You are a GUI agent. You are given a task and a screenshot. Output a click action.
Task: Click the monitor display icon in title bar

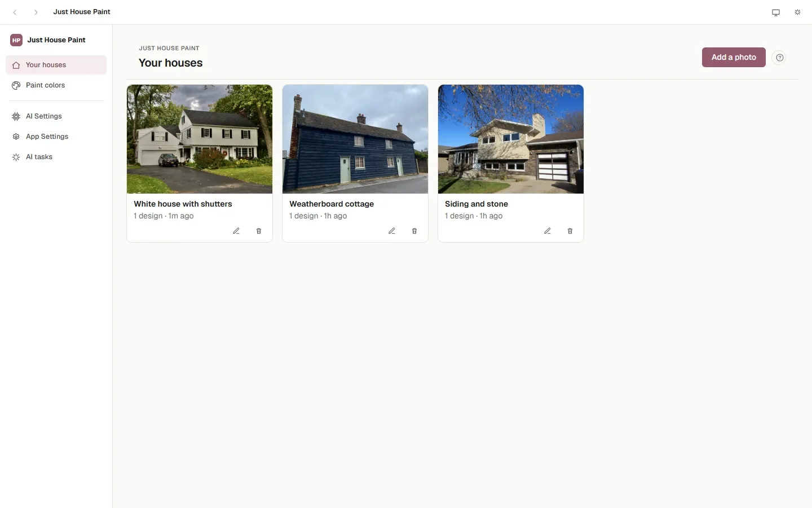776,12
